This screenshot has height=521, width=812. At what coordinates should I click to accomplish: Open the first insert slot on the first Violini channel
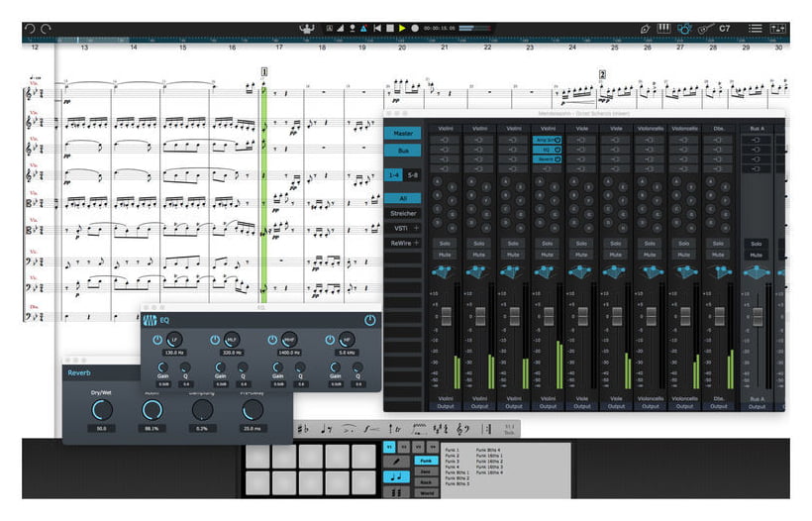click(445, 141)
